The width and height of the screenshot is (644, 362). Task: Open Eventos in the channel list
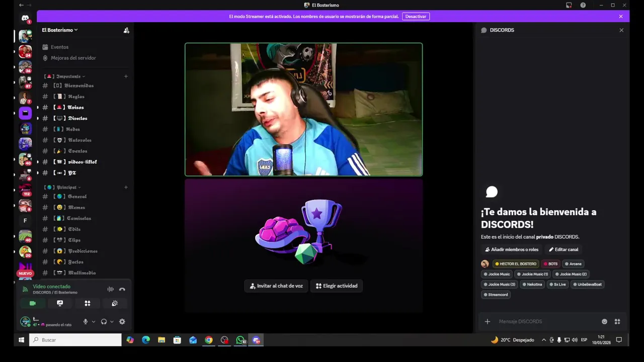click(x=59, y=47)
